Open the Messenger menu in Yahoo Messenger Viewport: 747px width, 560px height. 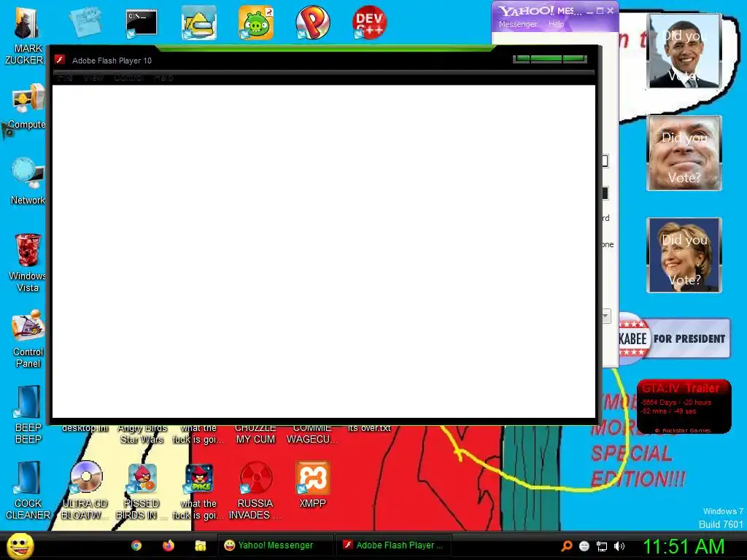(517, 24)
